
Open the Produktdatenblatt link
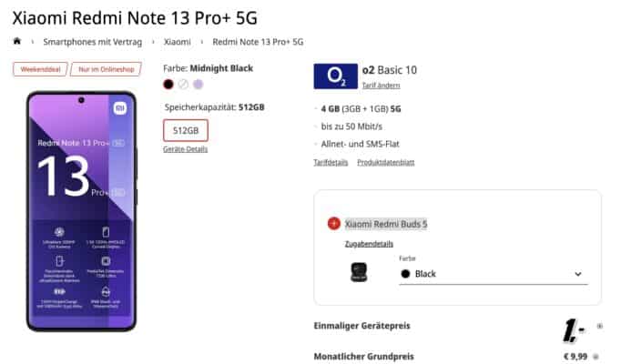(x=386, y=162)
